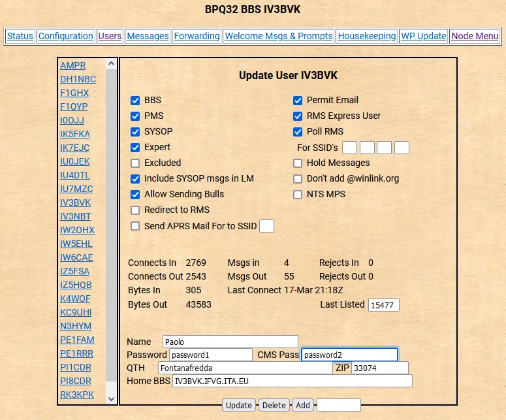The width and height of the screenshot is (506, 420).
Task: Click the Update button
Action: [239, 405]
